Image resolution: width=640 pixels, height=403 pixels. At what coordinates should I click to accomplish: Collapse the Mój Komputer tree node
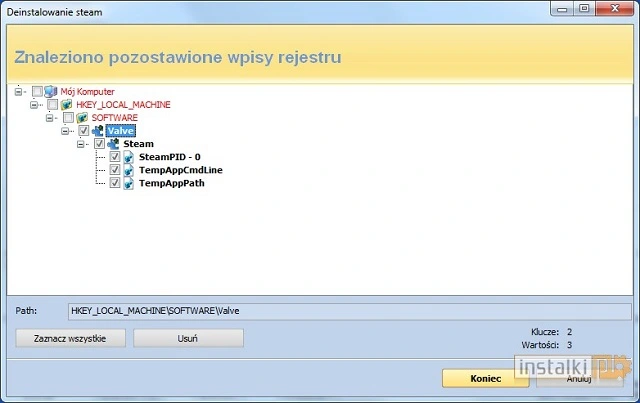point(20,91)
